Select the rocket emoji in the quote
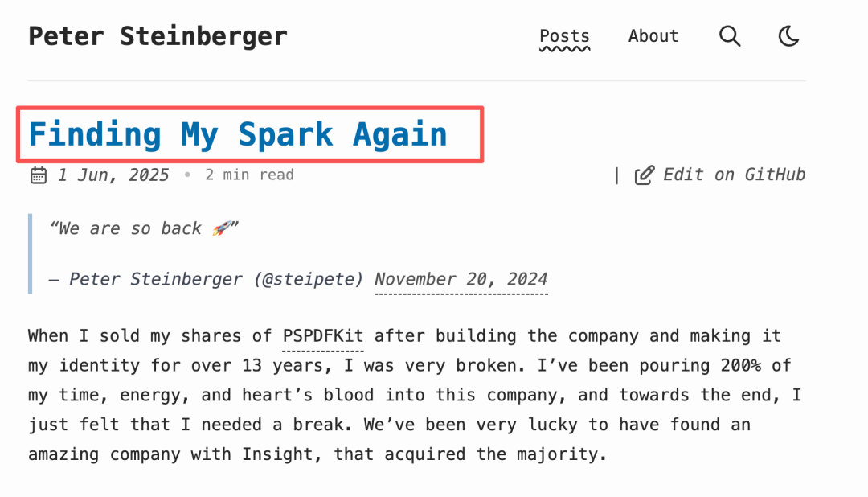Screen dimensions: 868x497 (x=223, y=228)
